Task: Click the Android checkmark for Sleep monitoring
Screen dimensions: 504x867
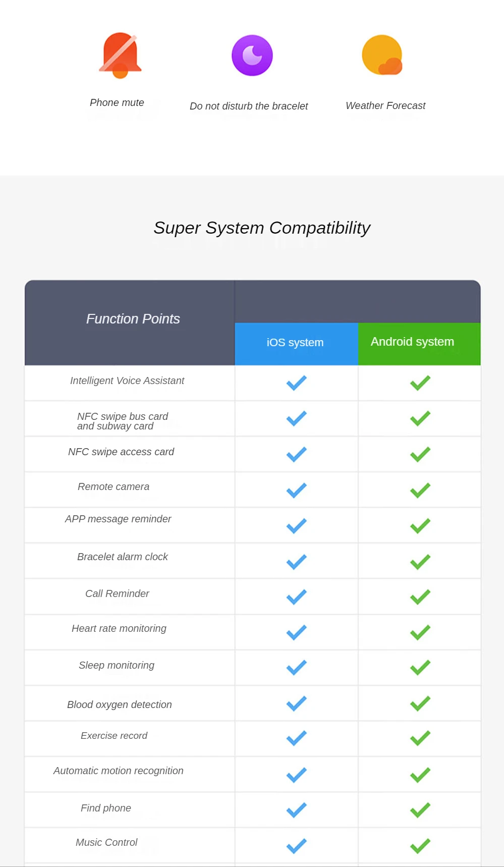Action: pos(420,668)
